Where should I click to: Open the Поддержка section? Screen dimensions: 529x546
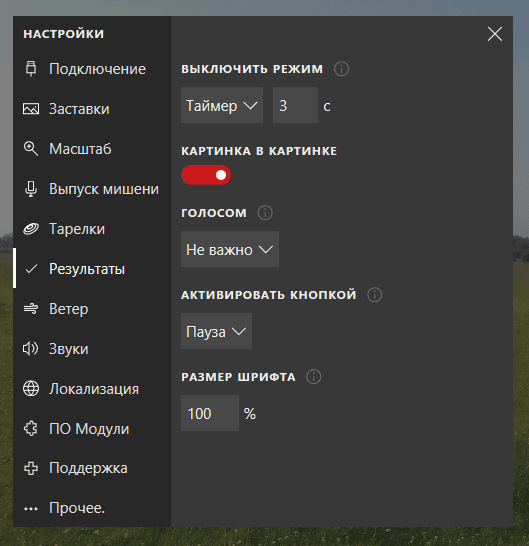pyautogui.click(x=92, y=468)
